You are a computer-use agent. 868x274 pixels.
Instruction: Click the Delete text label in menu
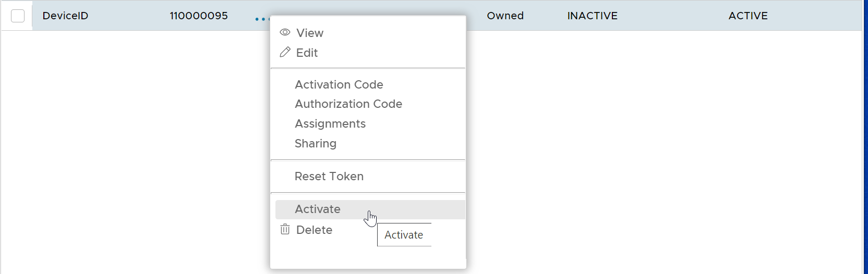[x=314, y=230]
